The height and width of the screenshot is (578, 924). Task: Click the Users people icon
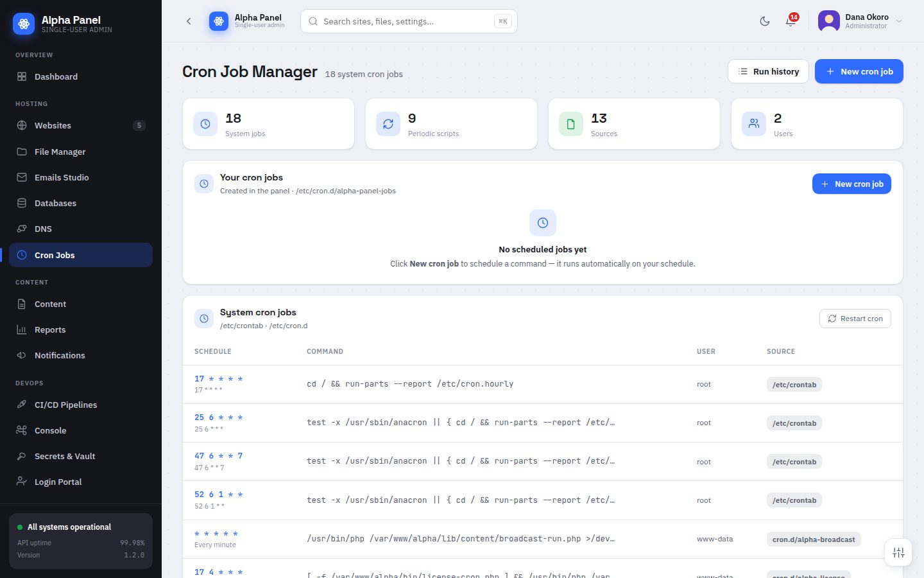[754, 124]
